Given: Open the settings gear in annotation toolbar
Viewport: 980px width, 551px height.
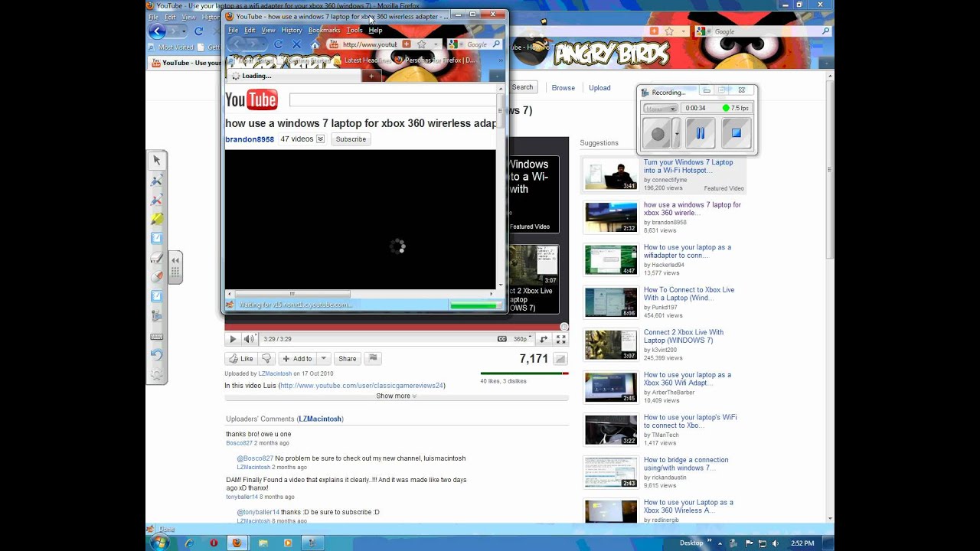Looking at the screenshot, I should pyautogui.click(x=156, y=374).
